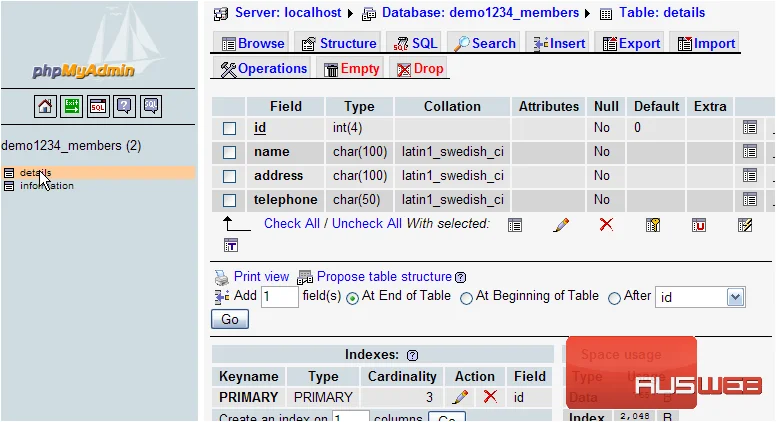Open the Structure tab
Screen dimensions: 776x422
tap(339, 44)
